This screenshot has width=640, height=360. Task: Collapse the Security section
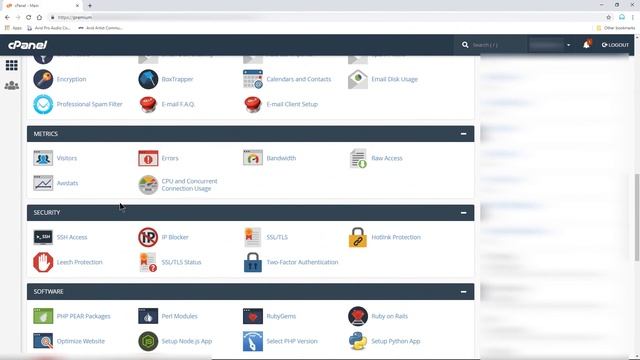pos(463,213)
